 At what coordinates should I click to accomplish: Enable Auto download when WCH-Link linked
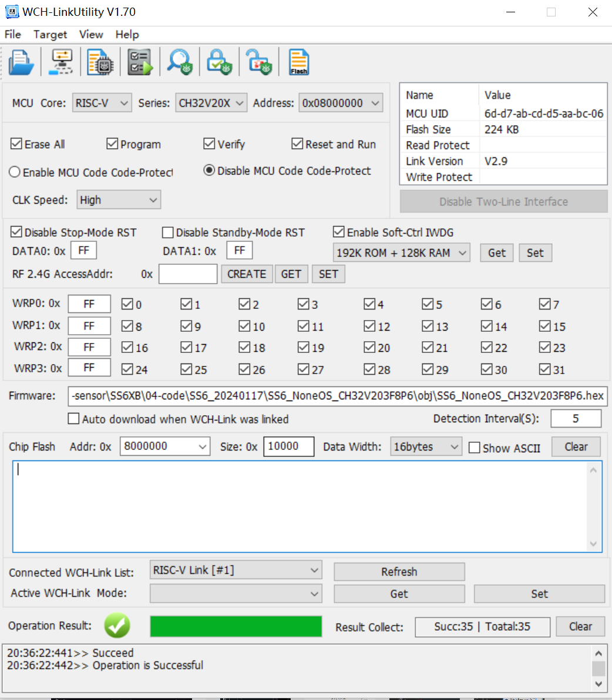(73, 419)
